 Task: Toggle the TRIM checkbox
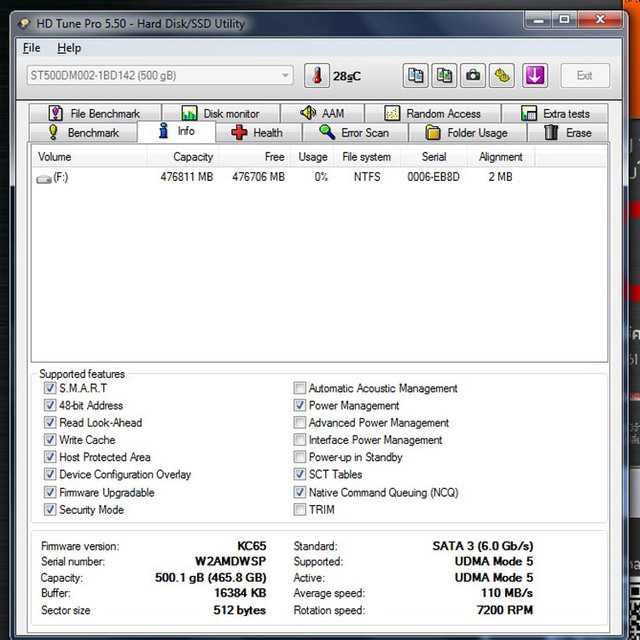point(300,509)
